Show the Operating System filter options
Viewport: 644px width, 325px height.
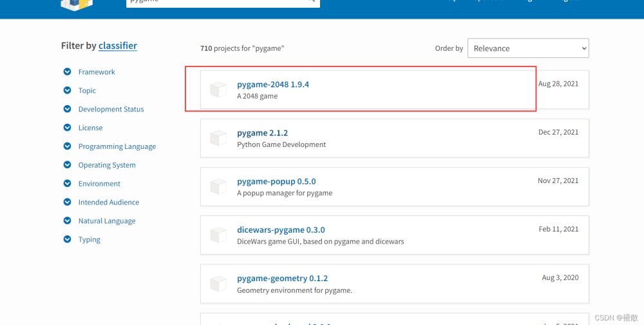68,165
